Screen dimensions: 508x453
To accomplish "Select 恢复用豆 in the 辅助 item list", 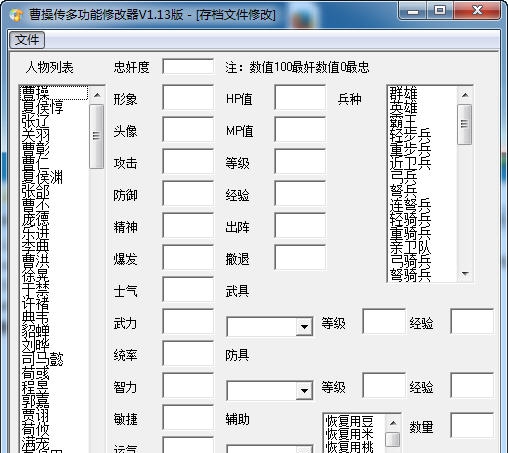I will click(x=354, y=421).
